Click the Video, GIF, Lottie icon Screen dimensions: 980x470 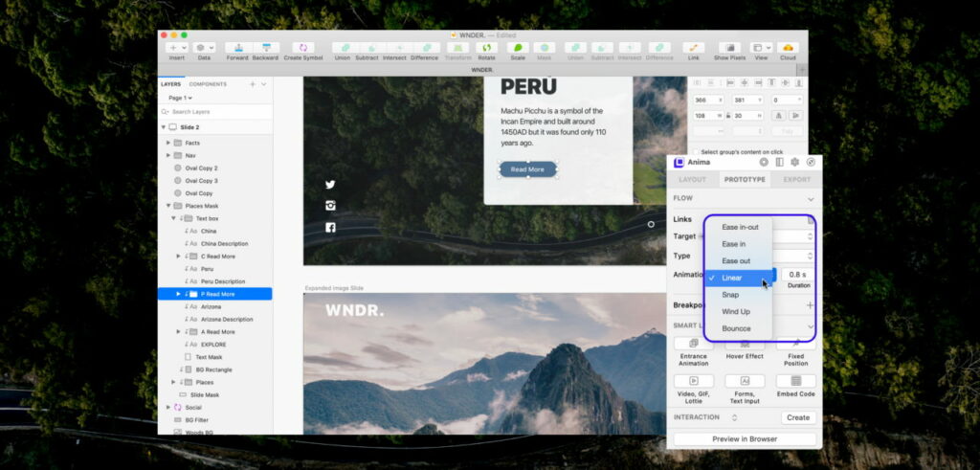tap(693, 381)
